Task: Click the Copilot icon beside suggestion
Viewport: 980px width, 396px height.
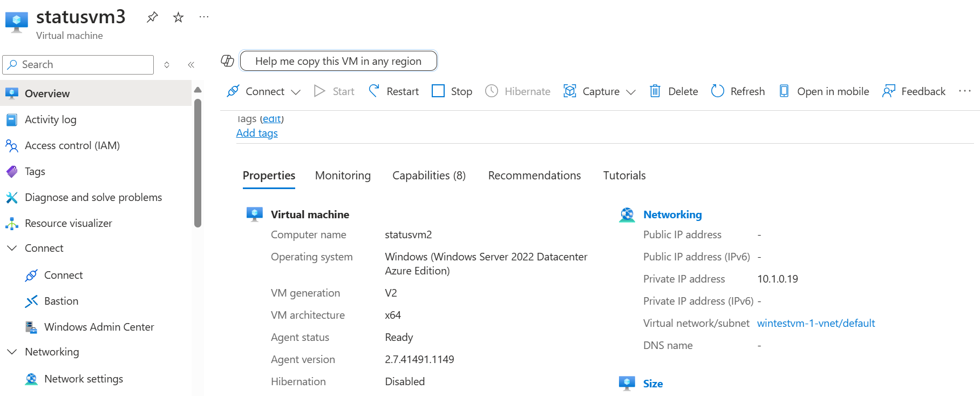Action: [227, 61]
